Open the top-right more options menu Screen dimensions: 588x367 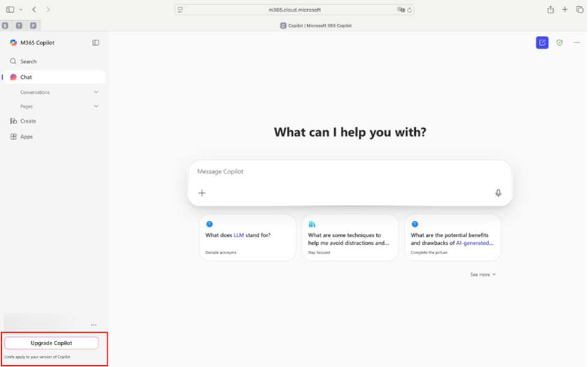click(x=577, y=43)
